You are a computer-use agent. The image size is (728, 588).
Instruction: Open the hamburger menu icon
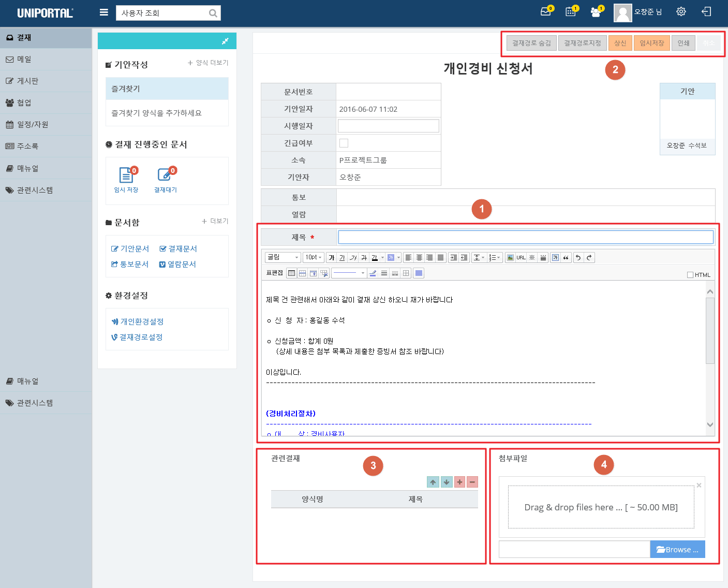[104, 12]
